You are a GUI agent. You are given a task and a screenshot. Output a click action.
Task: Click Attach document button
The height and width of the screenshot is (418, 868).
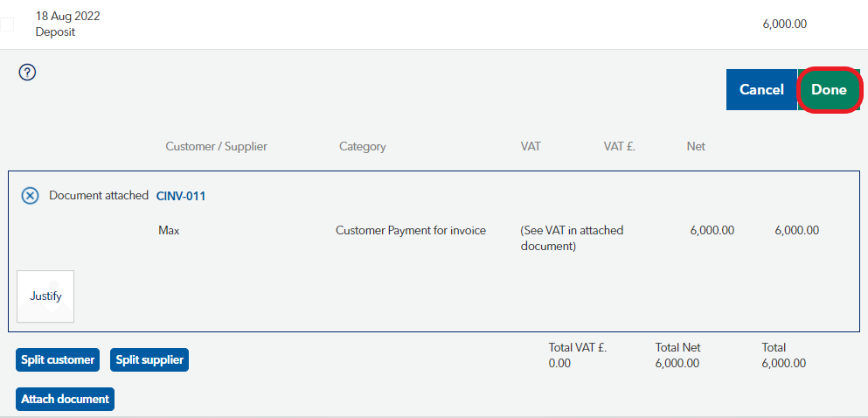[x=66, y=399]
